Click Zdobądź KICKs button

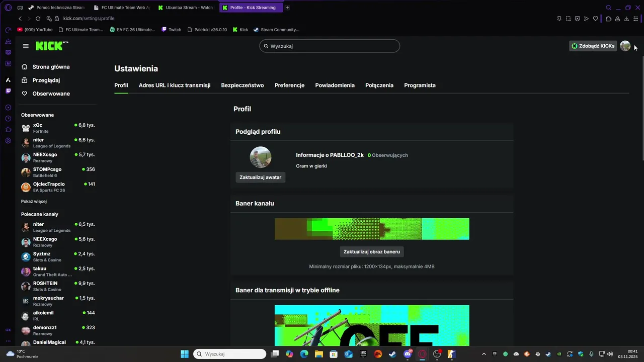tap(593, 46)
